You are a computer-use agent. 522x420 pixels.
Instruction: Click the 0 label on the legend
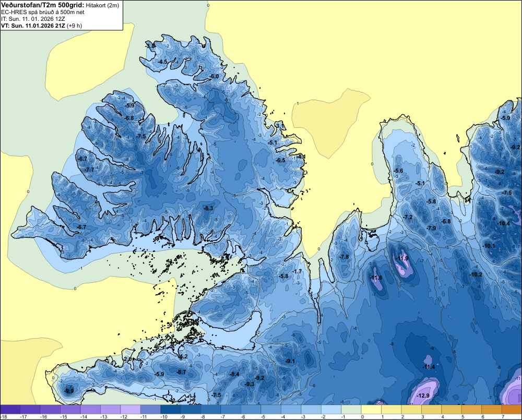pos(362,417)
